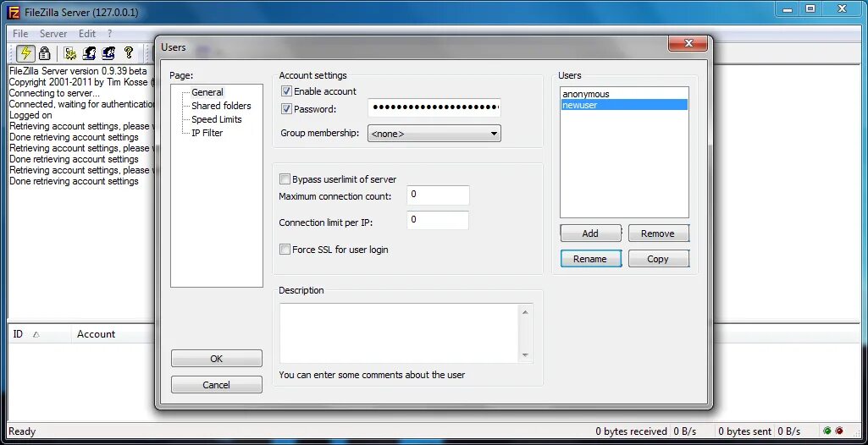Click the green status indicator light
This screenshot has width=868, height=445.
click(827, 431)
